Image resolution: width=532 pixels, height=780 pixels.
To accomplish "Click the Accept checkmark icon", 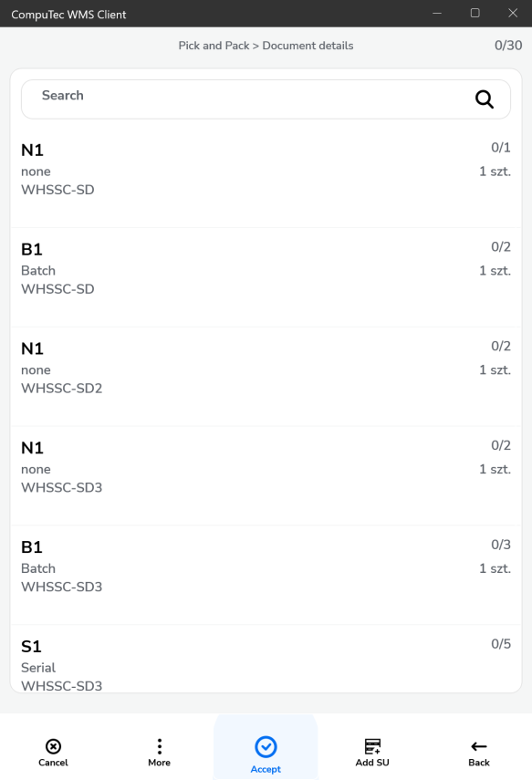I will [266, 746].
